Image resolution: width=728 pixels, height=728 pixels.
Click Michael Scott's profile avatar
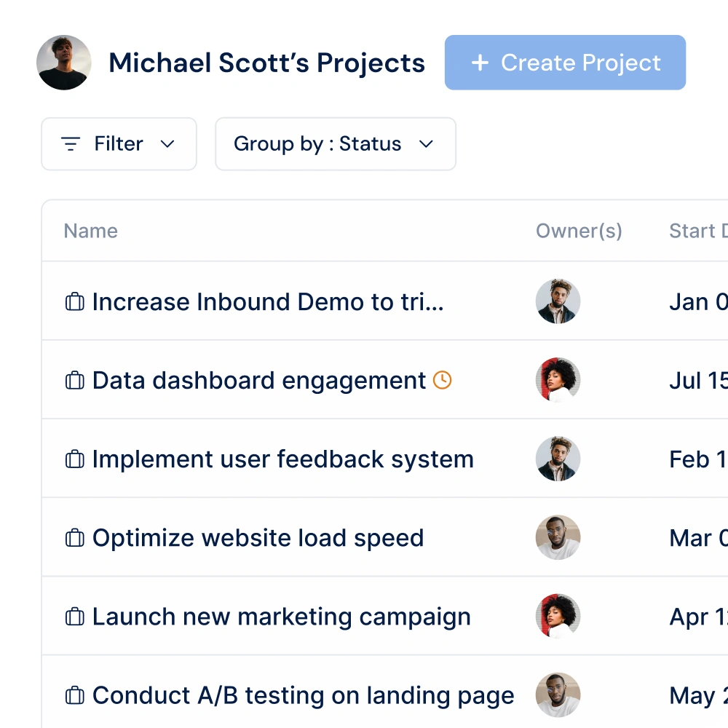pyautogui.click(x=64, y=63)
